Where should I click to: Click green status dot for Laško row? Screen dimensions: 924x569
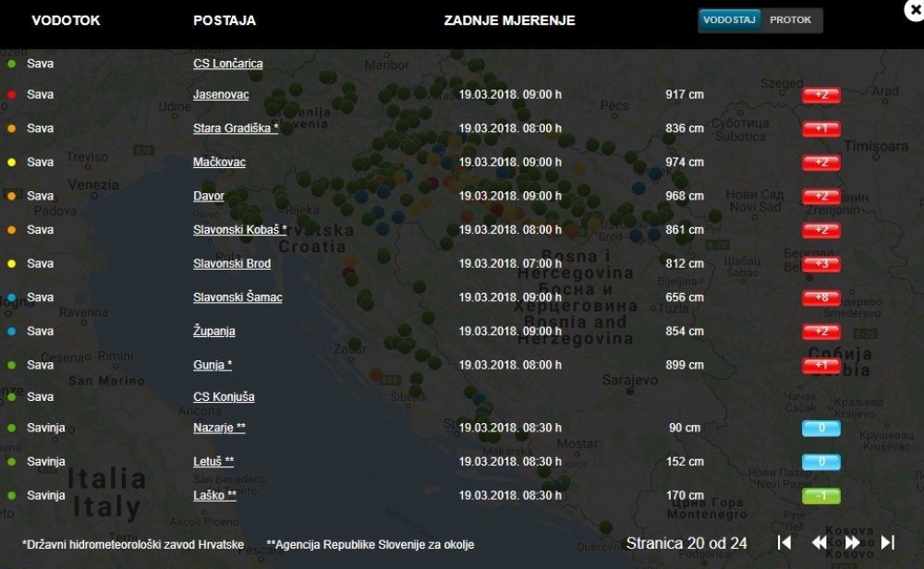tap(11, 495)
